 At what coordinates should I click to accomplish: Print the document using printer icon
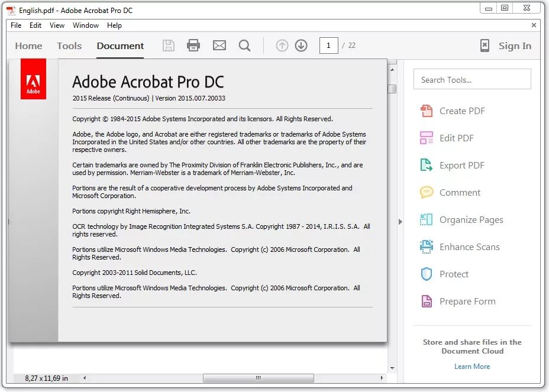click(193, 46)
